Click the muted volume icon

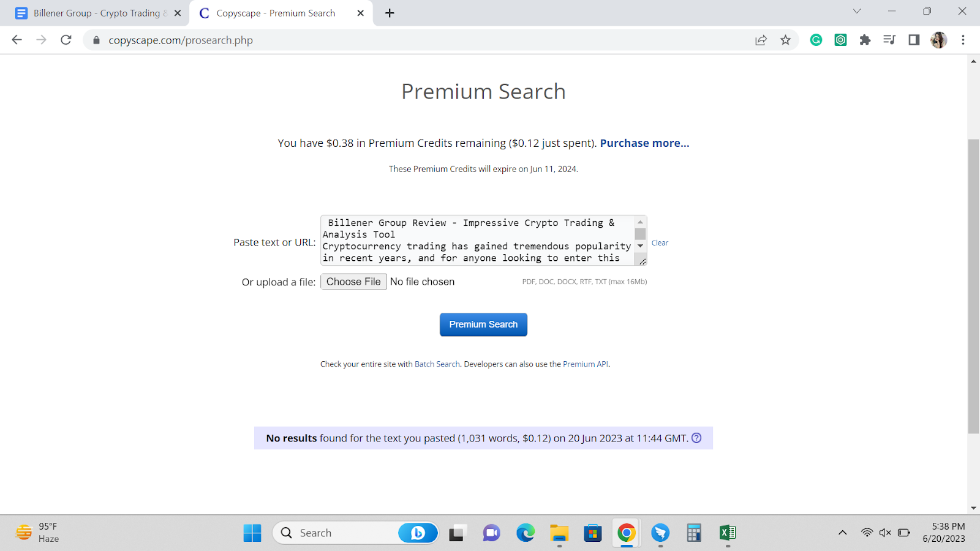click(885, 533)
